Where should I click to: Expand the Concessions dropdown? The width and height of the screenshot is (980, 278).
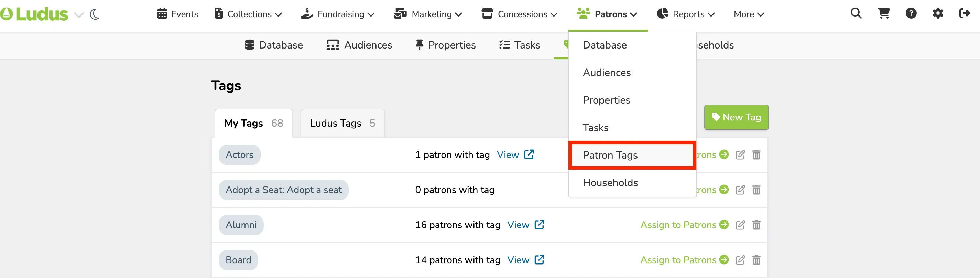[x=519, y=14]
